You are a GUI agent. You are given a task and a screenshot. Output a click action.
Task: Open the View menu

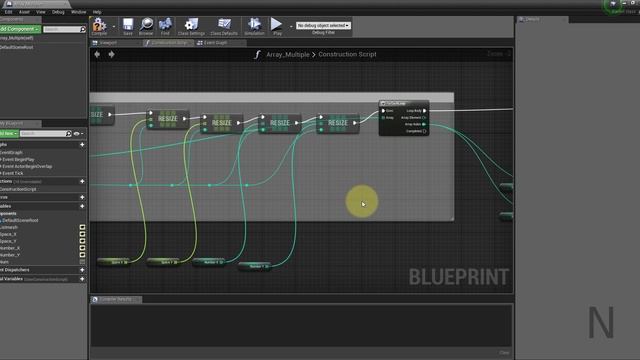[41, 12]
